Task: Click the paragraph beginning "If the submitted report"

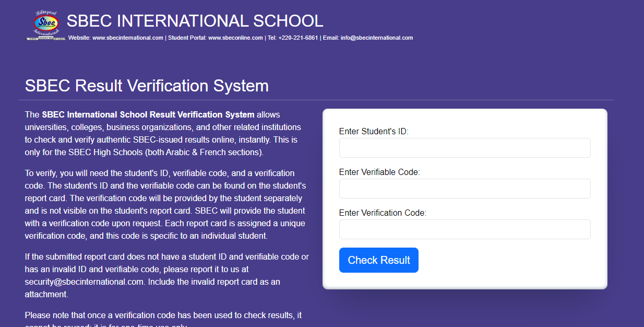Action: click(x=167, y=276)
